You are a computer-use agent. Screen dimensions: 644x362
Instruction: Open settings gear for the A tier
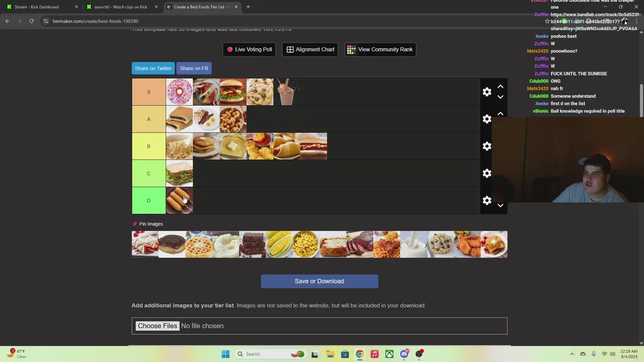[x=487, y=119]
